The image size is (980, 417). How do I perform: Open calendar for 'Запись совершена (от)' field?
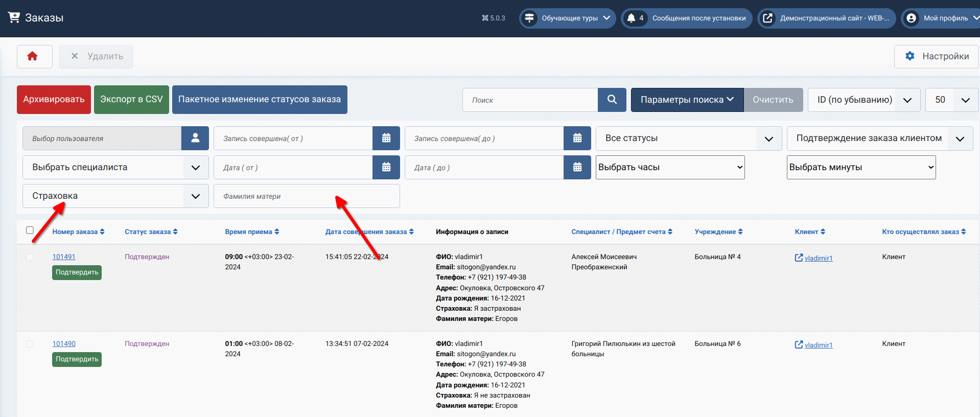(386, 138)
